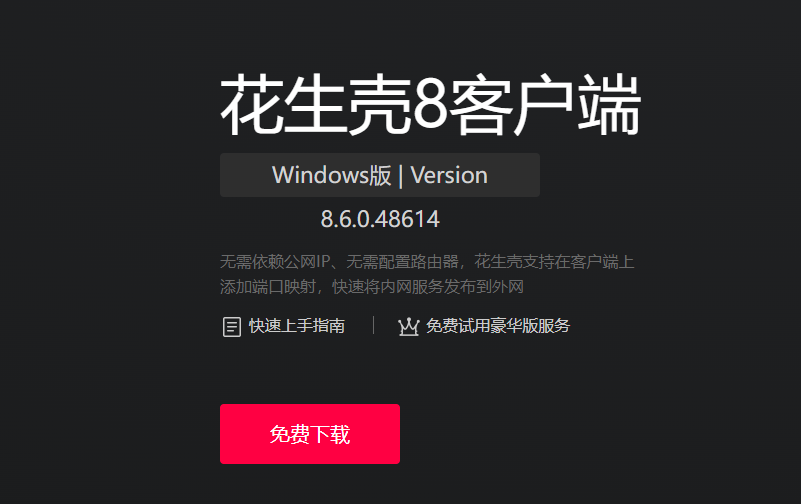The image size is (801, 504).
Task: Click the phrase 花生壳支持在客户端上 in the description
Action: pyautogui.click(x=554, y=262)
